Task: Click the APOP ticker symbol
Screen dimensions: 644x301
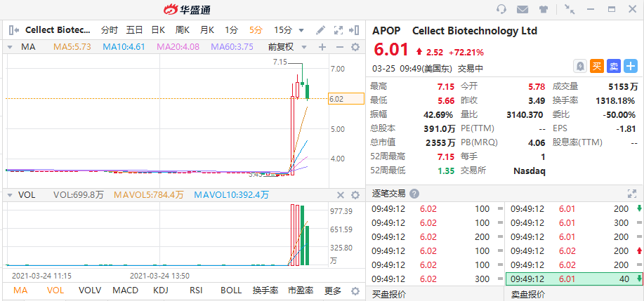Action: pos(388,31)
